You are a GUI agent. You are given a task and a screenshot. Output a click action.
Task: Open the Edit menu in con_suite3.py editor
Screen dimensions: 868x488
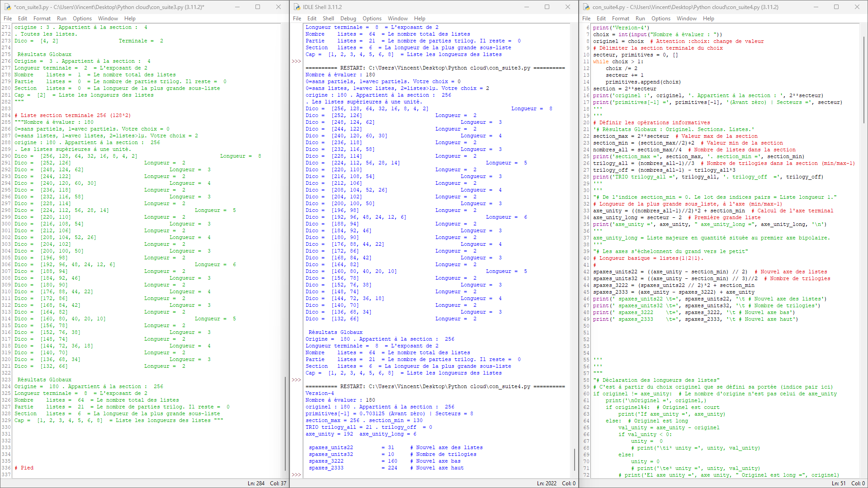(22, 19)
